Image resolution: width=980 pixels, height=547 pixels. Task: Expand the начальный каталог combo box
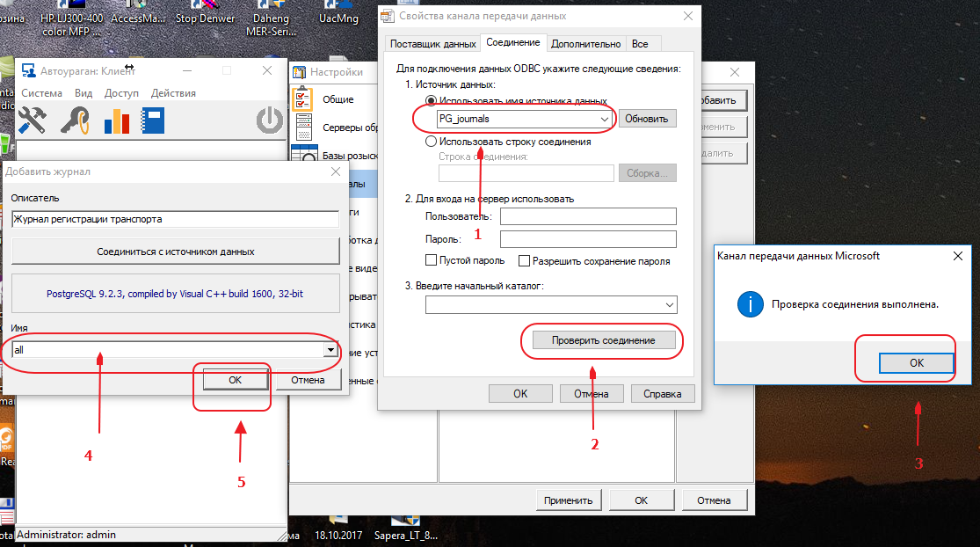[x=670, y=304]
